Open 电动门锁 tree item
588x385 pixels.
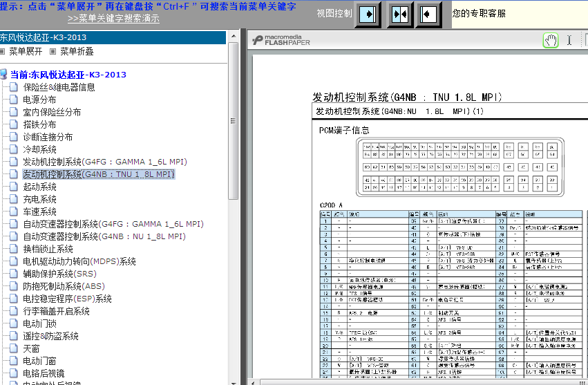[39, 323]
